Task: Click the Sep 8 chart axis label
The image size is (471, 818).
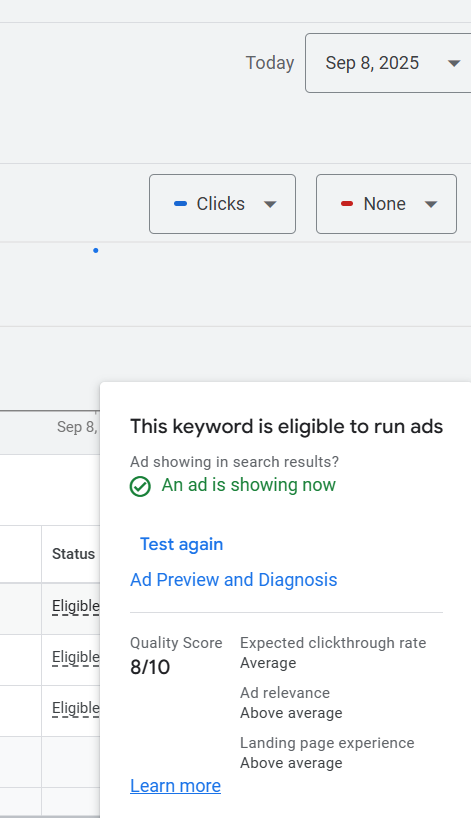Action: [x=77, y=427]
